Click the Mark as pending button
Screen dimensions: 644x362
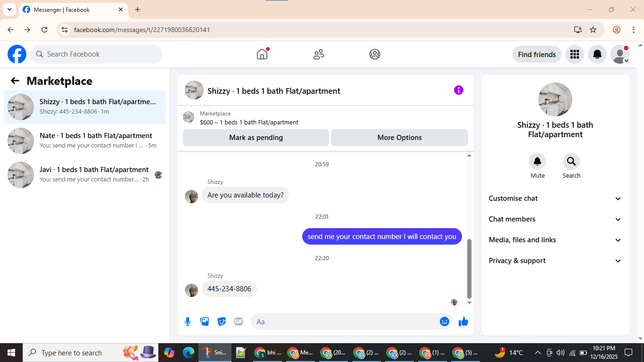256,138
